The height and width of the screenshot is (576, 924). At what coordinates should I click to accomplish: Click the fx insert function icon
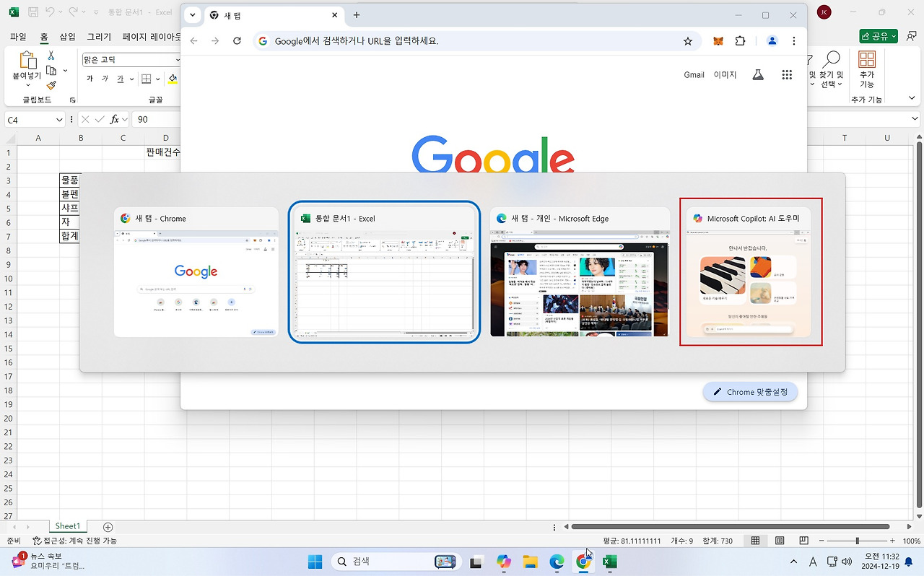[115, 119]
